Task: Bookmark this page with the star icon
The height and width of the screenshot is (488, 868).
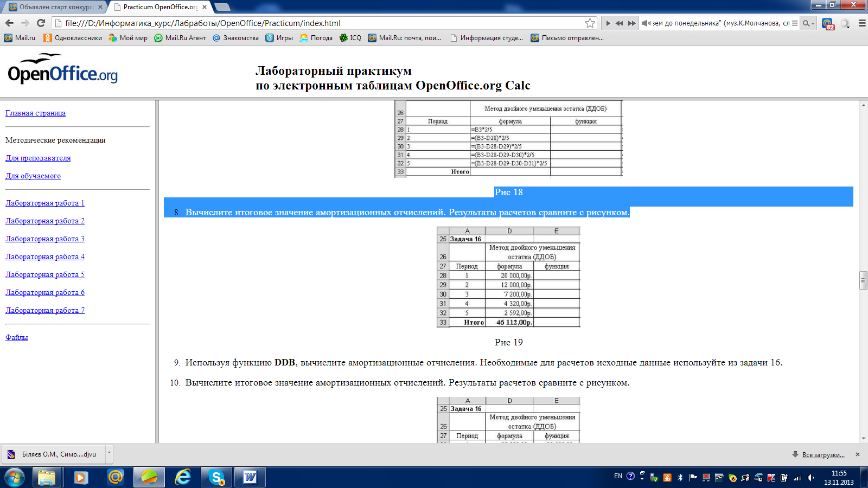Action: [590, 23]
